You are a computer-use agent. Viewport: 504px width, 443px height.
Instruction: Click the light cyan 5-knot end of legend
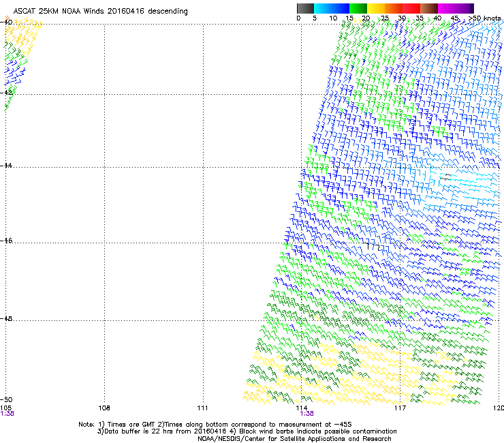(x=316, y=8)
